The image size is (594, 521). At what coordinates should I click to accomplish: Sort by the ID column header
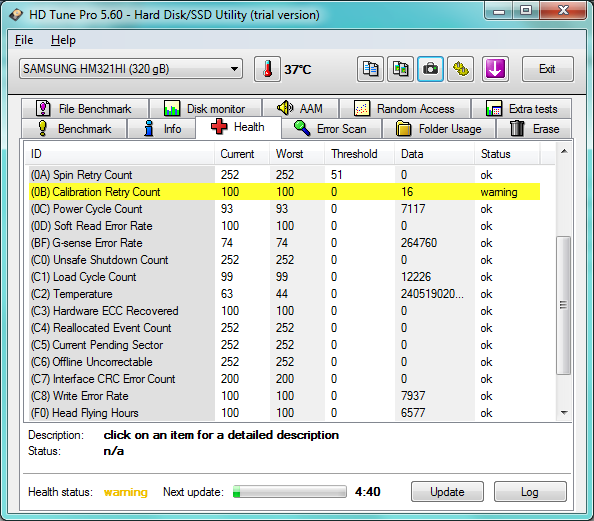pos(119,154)
